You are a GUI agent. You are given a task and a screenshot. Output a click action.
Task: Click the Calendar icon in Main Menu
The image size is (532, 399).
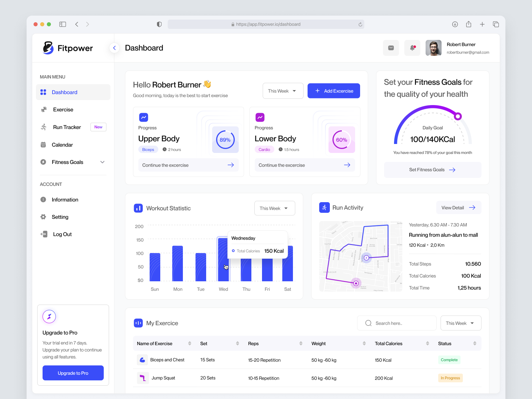(x=44, y=145)
